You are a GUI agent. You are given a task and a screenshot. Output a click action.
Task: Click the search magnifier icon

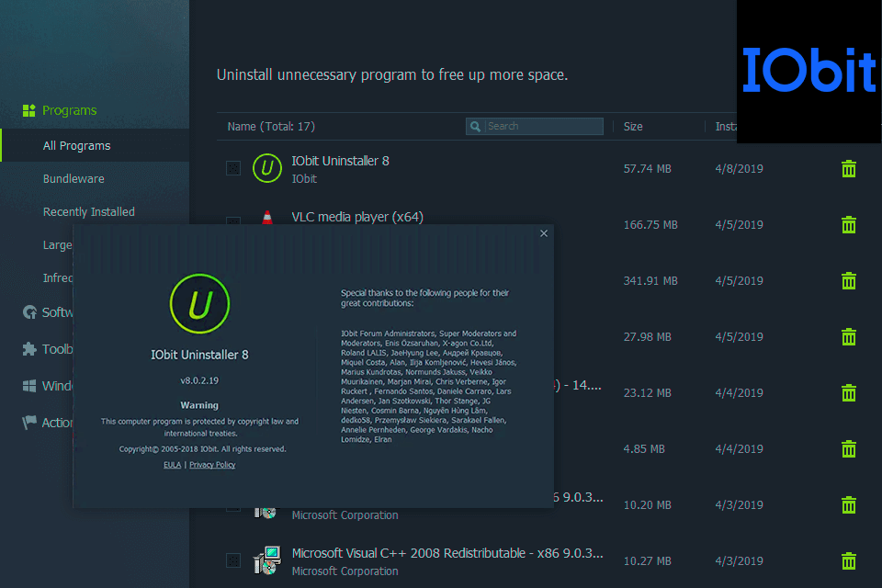point(475,127)
